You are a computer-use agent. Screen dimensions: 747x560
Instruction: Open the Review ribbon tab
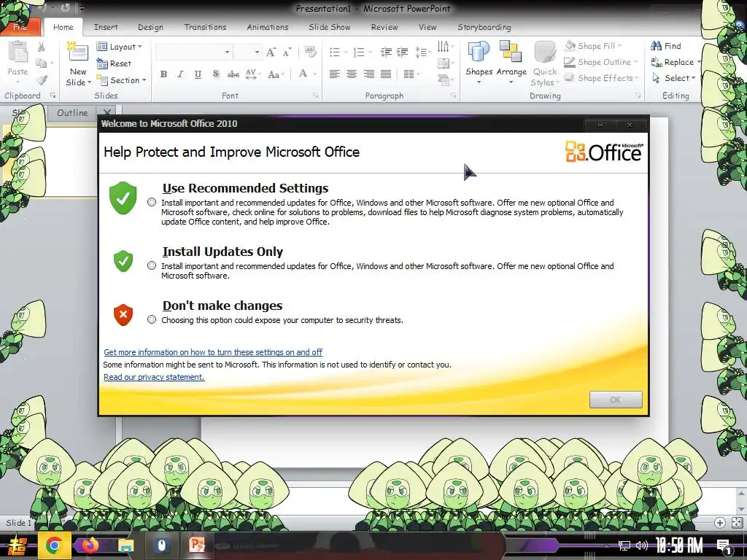384,27
